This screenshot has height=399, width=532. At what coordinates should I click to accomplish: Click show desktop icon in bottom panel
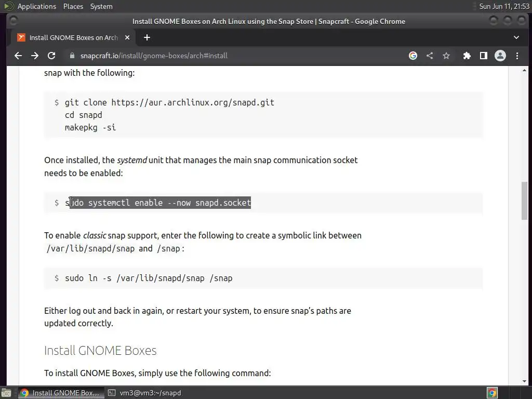coord(6,393)
